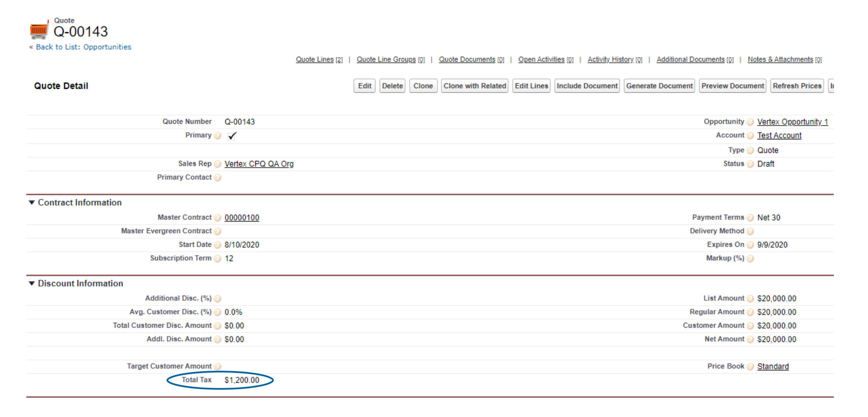Viewport: 868px width, 417px height.
Task: Click help icon beside Master Contract
Action: pos(217,218)
